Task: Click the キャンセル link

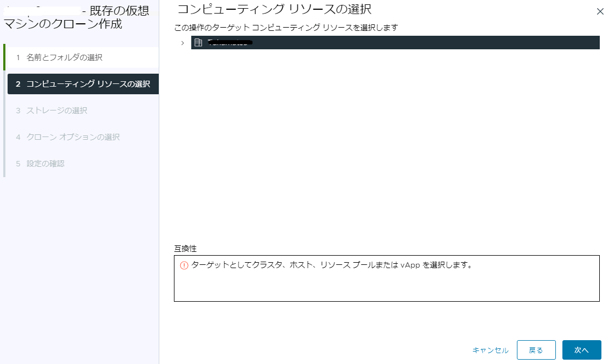Action: [490, 350]
